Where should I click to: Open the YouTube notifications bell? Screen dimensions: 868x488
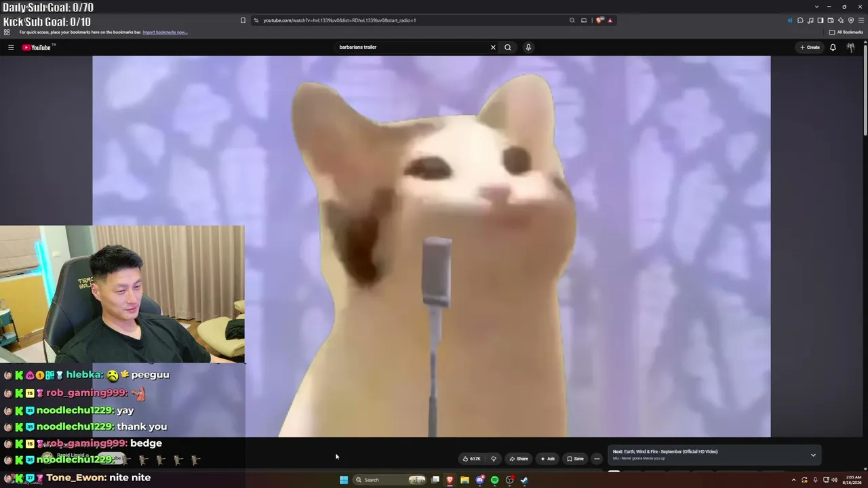point(833,47)
